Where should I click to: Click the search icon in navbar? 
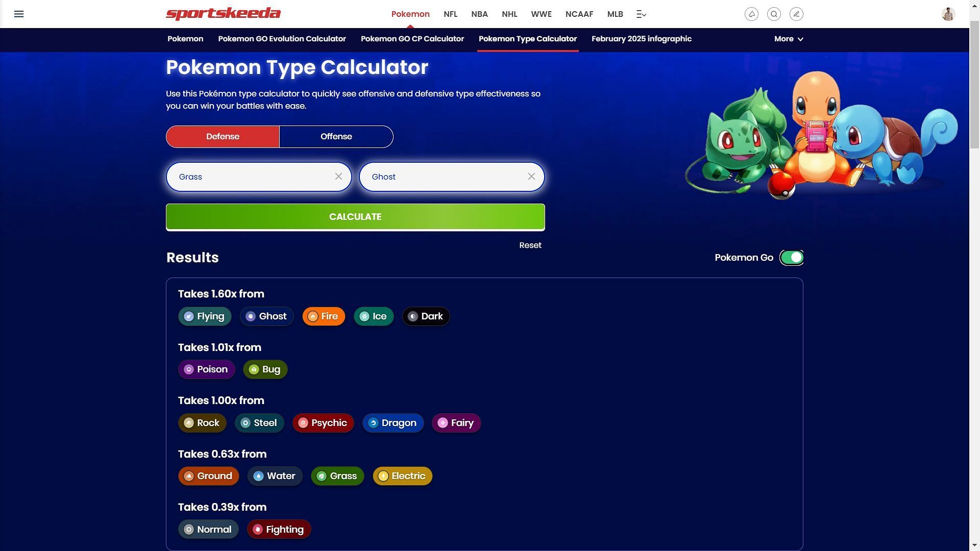pyautogui.click(x=773, y=13)
